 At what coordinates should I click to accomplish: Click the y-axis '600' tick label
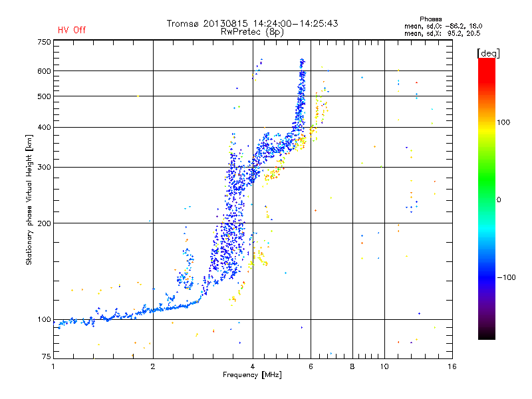[x=44, y=71]
